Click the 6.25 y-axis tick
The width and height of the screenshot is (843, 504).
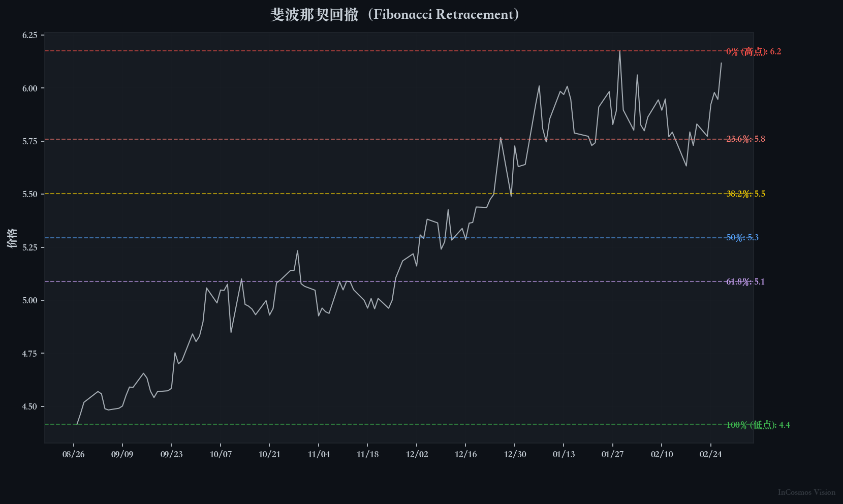tap(30, 35)
